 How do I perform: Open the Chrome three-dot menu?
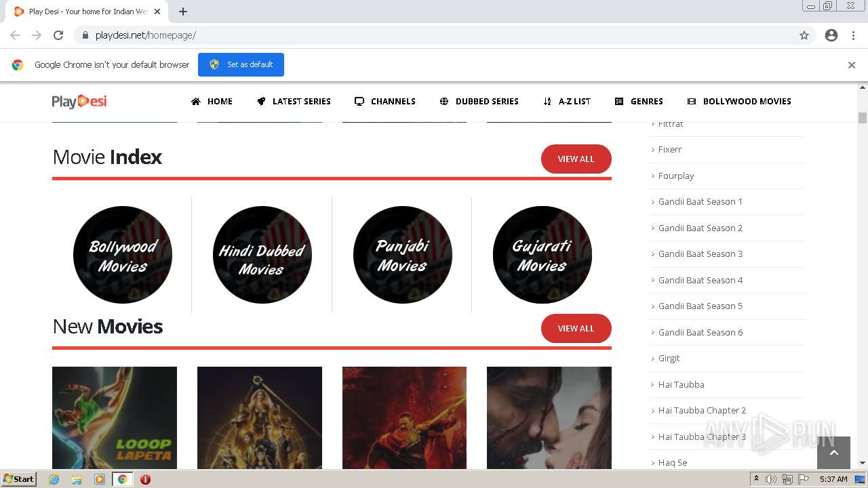coord(854,35)
